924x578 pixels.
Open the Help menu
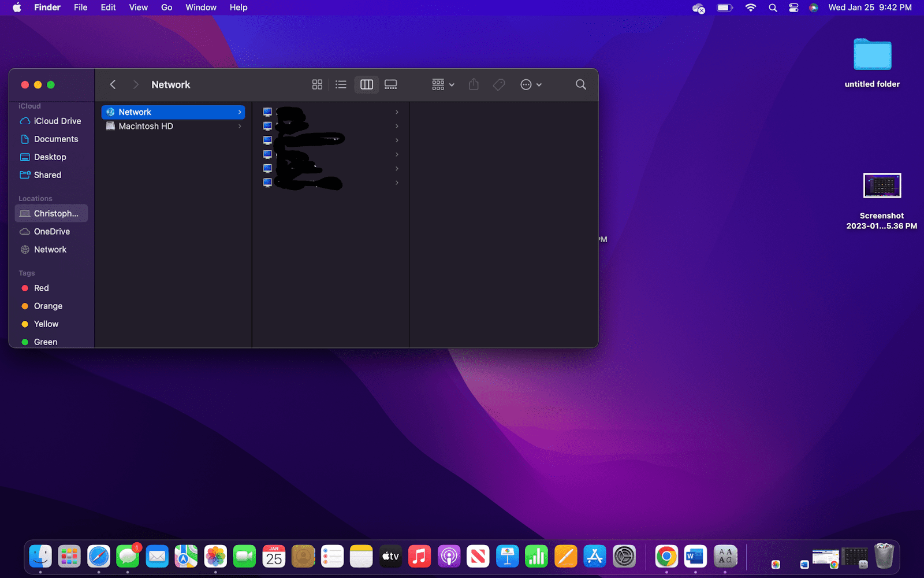[239, 8]
